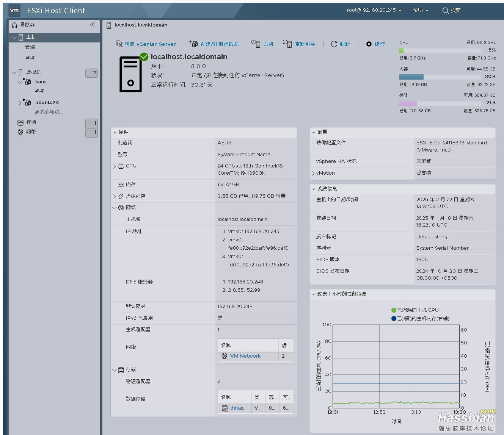
Task: Open Storage in the navigator
Action: tap(31, 122)
